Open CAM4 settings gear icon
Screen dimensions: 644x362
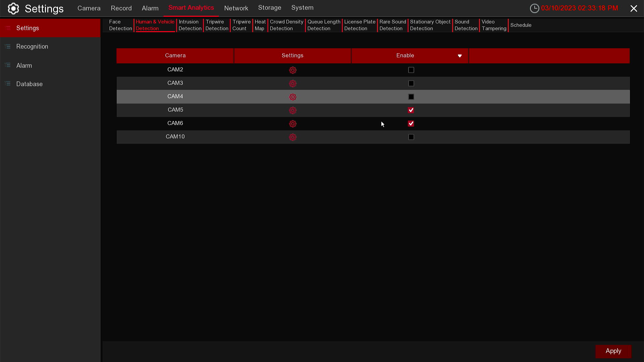292,97
